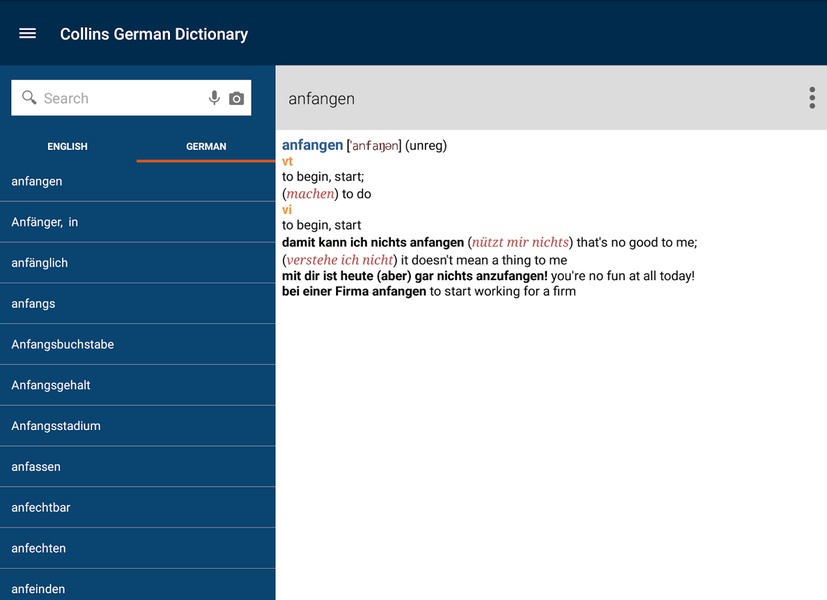
Task: Open camera search icon
Action: (x=236, y=98)
